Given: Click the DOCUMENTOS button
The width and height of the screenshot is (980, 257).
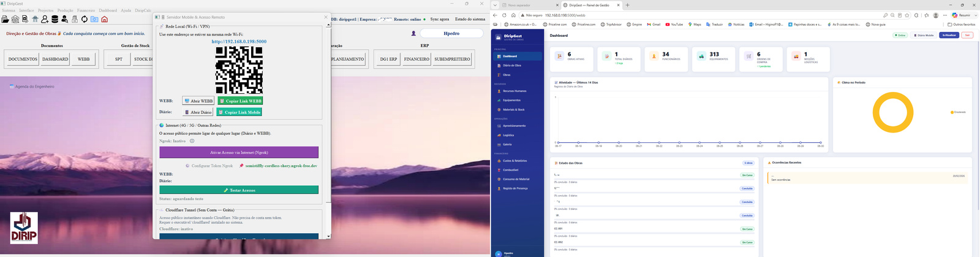Looking at the screenshot, I should [23, 59].
